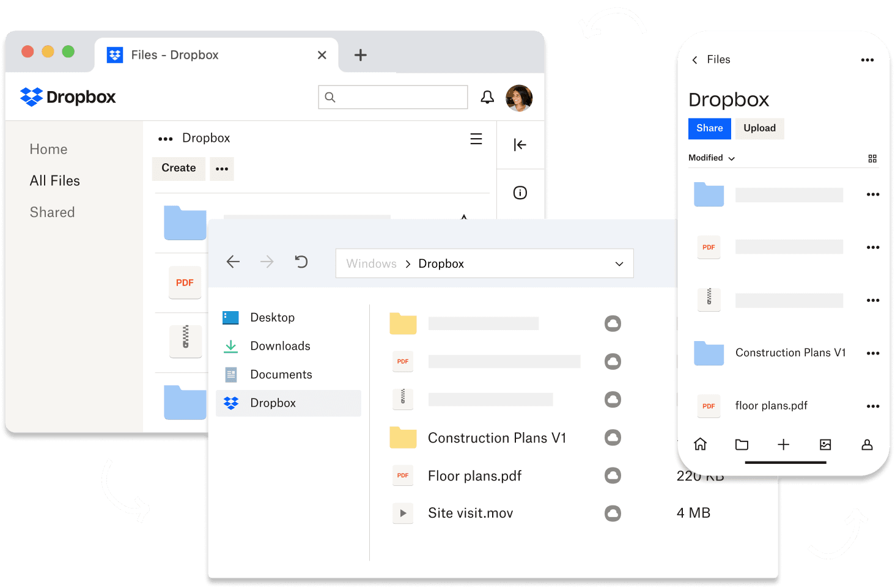
Task: Select All Files in the Dropbox web sidebar
Action: pyautogui.click(x=55, y=181)
